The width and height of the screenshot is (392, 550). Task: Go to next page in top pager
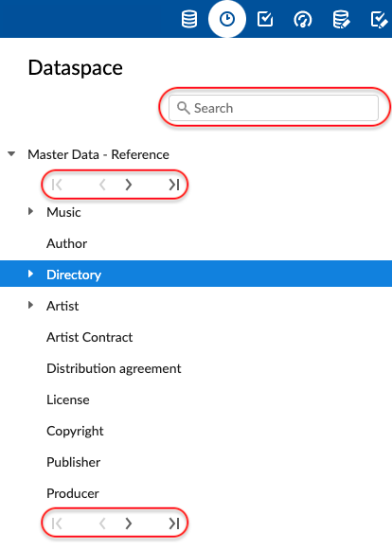pos(129,185)
